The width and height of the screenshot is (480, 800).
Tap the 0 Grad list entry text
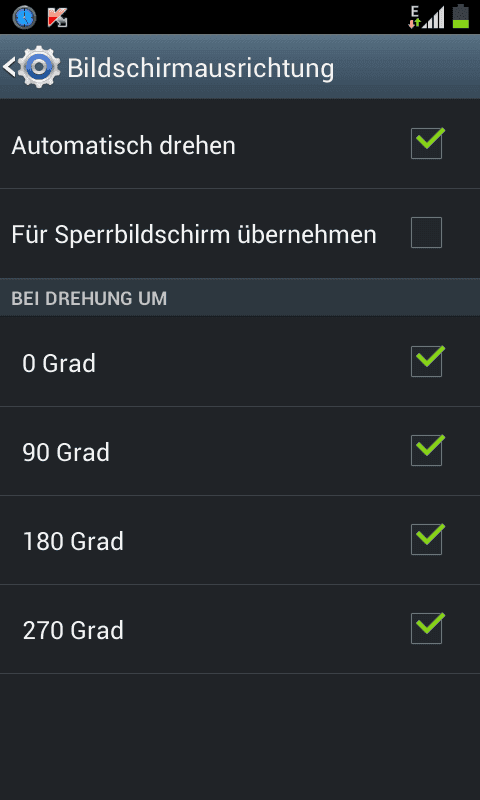[59, 364]
